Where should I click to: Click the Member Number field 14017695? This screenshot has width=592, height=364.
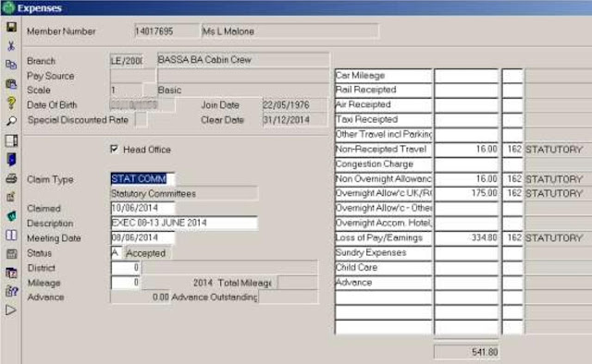[166, 30]
